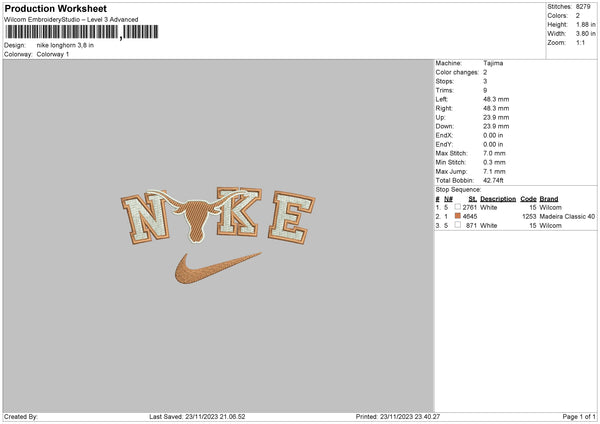Viewport: 600px width, 424px height.
Task: Click the EndY value 0.00 in
Action: tap(493, 144)
